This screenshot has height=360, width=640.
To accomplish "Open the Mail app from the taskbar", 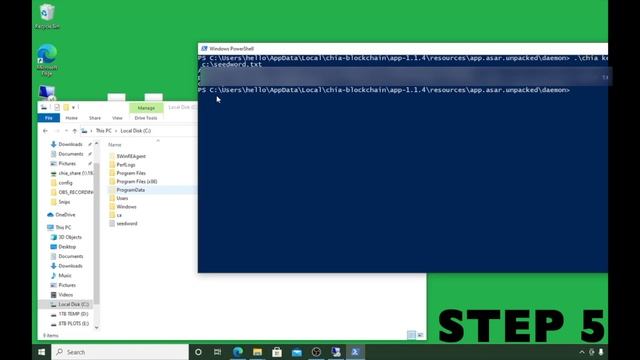I will tap(297, 352).
